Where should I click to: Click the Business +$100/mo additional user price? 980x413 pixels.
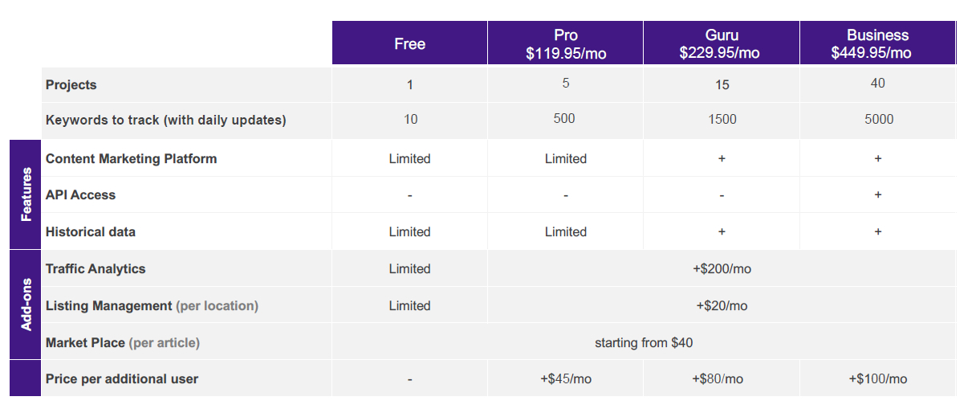pos(877,379)
